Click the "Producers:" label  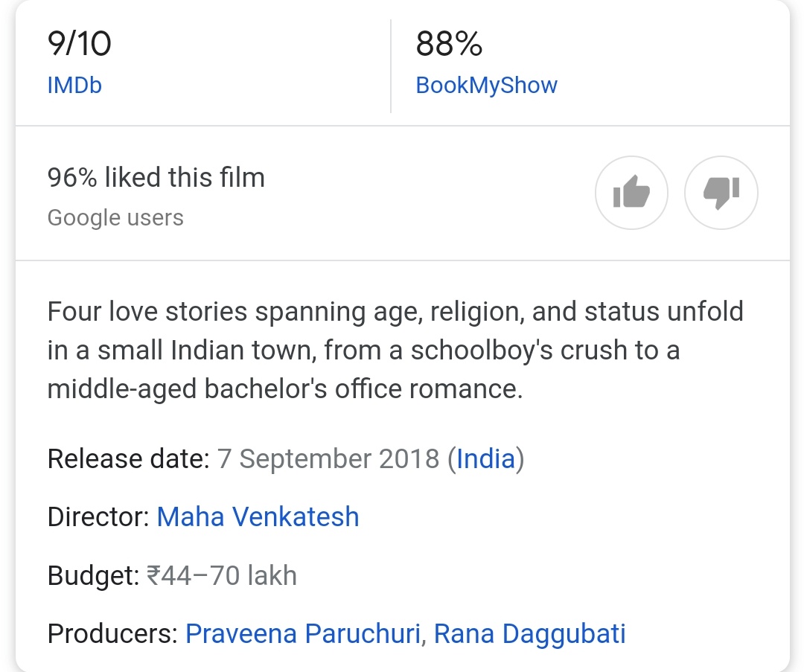click(x=112, y=634)
